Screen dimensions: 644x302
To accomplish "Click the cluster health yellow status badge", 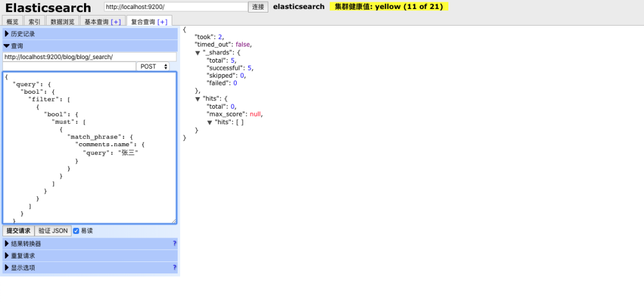I will coord(389,7).
